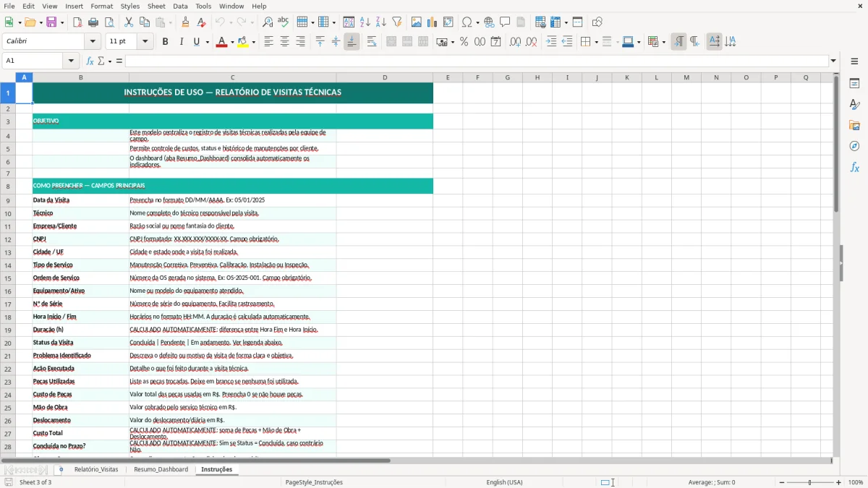Viewport: 868px width, 488px height.
Task: Open the Format menu
Action: [x=101, y=6]
